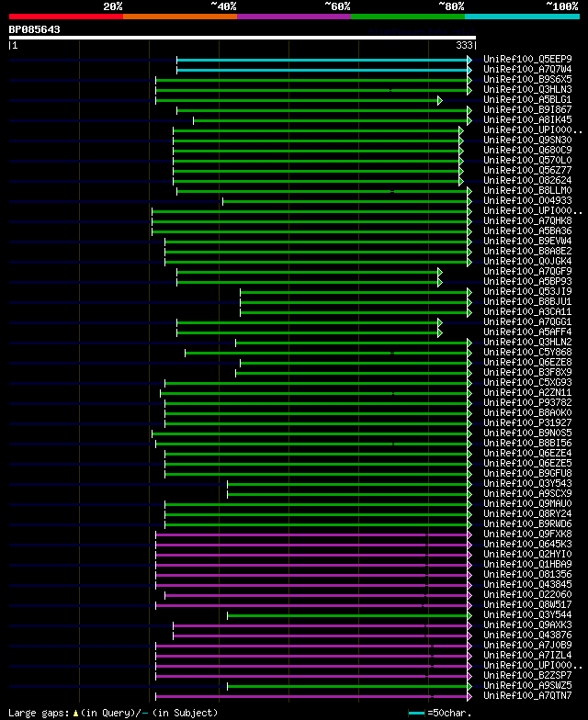Click the arrowhead ending the A7QGF9 alignment
This screenshot has height=720, width=588.
click(439, 272)
